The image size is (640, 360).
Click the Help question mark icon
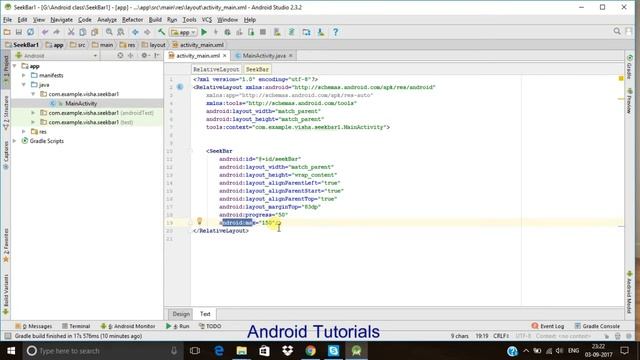click(336, 32)
